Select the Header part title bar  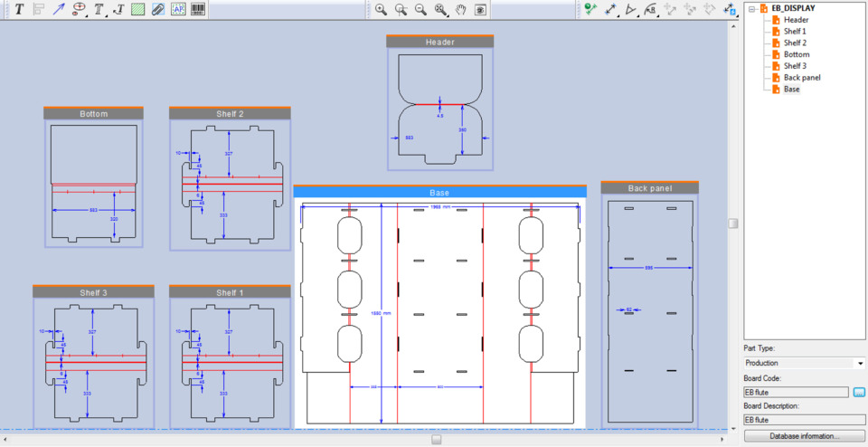439,42
